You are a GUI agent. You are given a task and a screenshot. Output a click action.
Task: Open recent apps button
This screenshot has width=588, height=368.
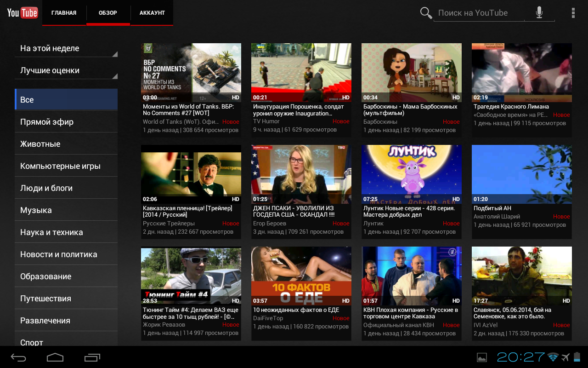coord(92,357)
